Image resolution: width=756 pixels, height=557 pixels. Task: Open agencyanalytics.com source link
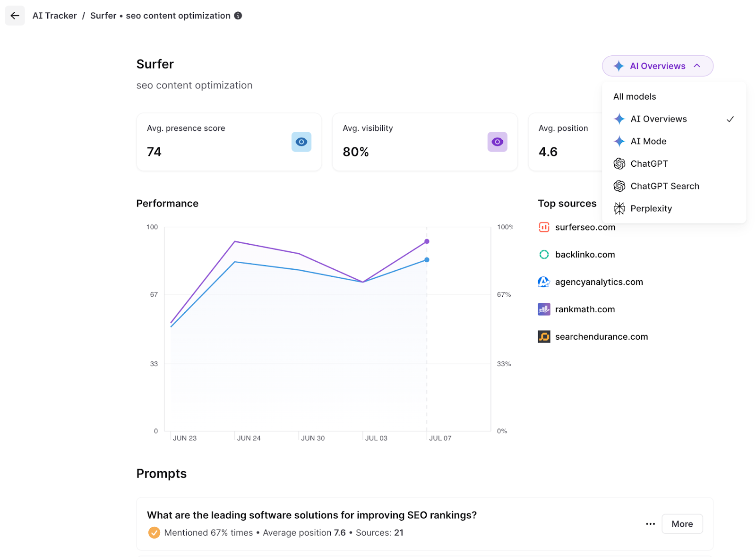(599, 282)
